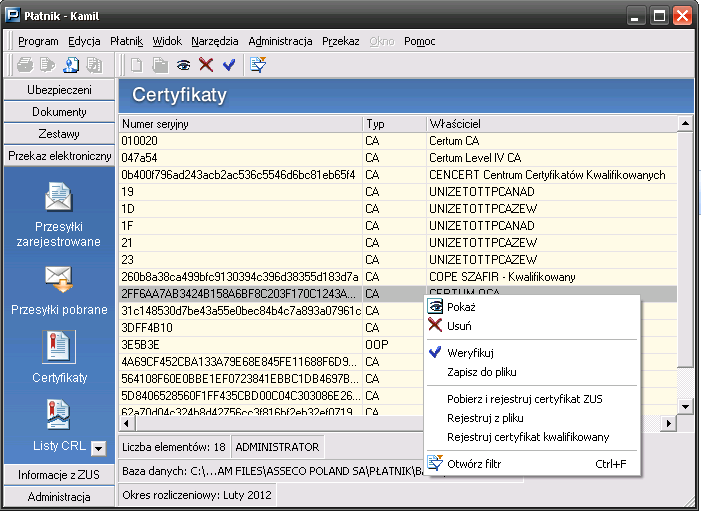Click the Płatnik app icon in title bar

(x=13, y=15)
